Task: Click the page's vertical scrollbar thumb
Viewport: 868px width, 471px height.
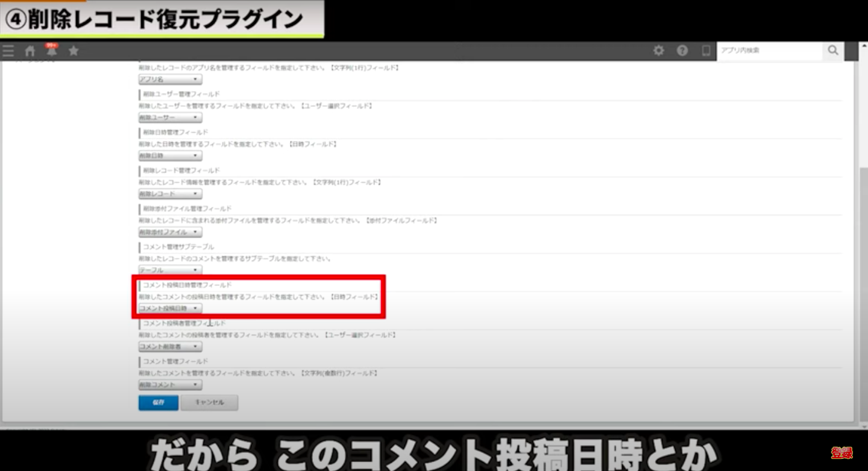Action: click(863, 289)
